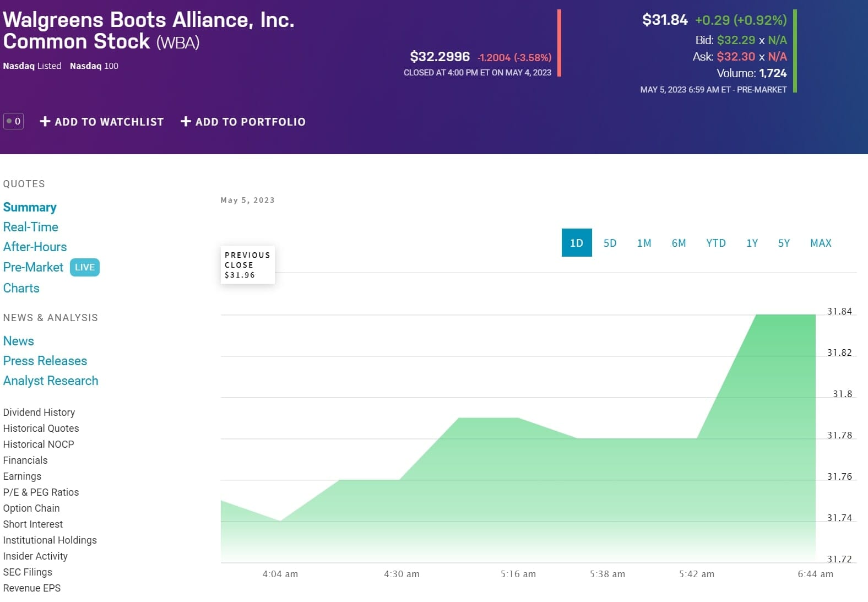Click the plus icon beside Add to Watchlist
The height and width of the screenshot is (602, 868).
click(x=45, y=121)
